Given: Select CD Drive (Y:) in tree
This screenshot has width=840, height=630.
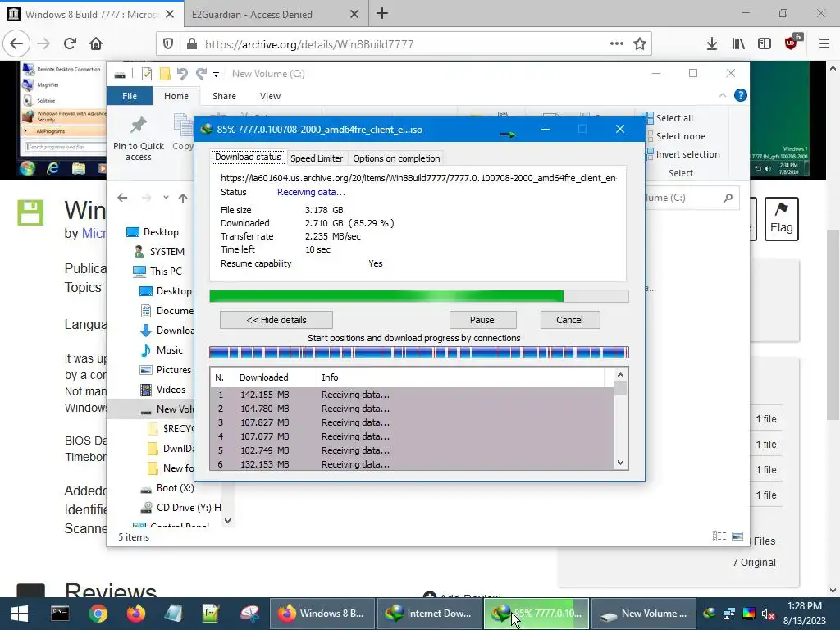Looking at the screenshot, I should 180,507.
